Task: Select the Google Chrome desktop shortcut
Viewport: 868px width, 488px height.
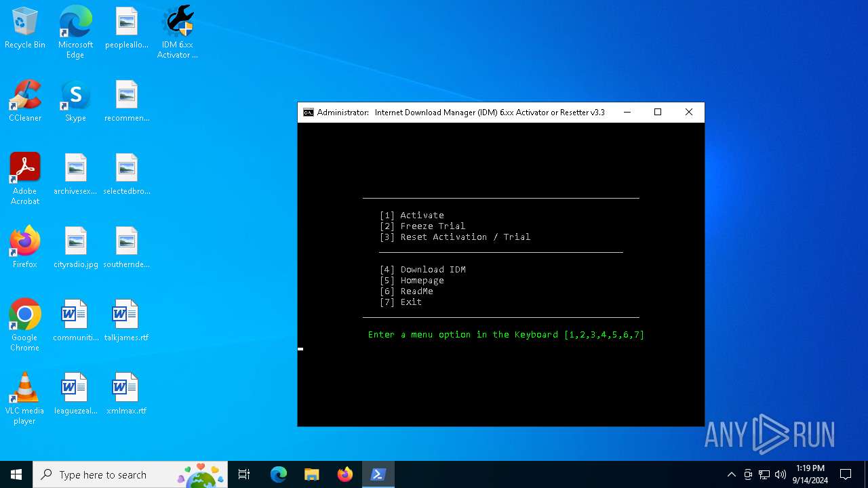Action: (25, 325)
